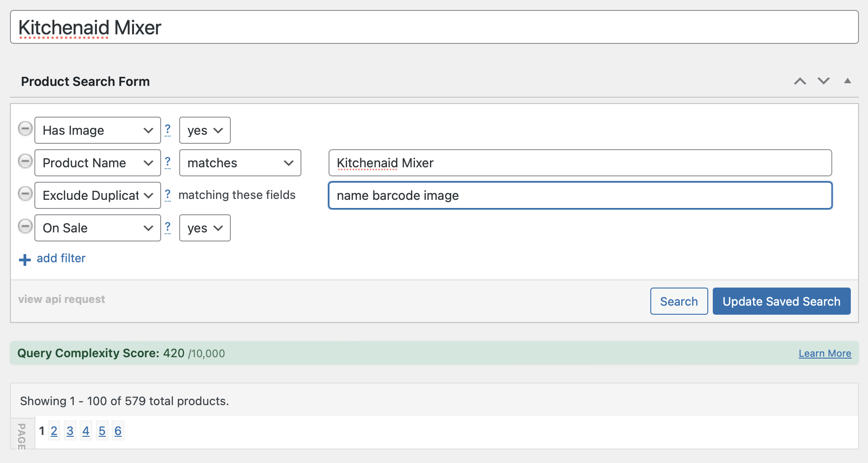Click the add filter link
868x463 pixels.
61,258
